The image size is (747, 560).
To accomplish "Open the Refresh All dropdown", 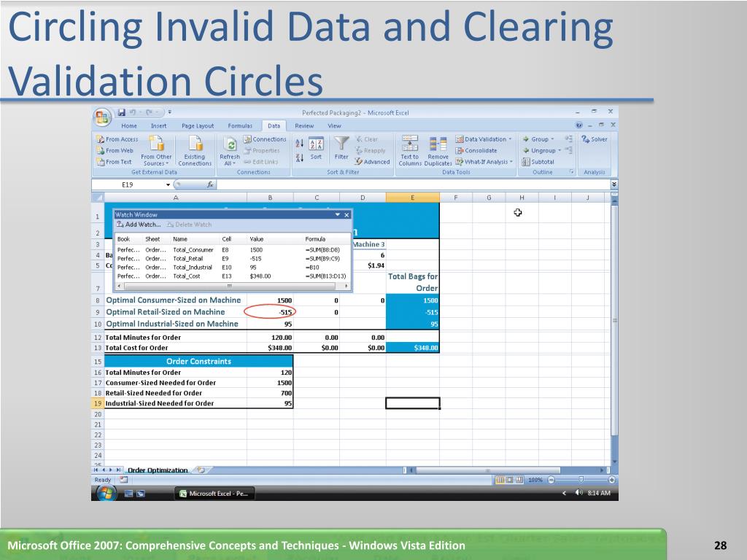I will pos(230,151).
